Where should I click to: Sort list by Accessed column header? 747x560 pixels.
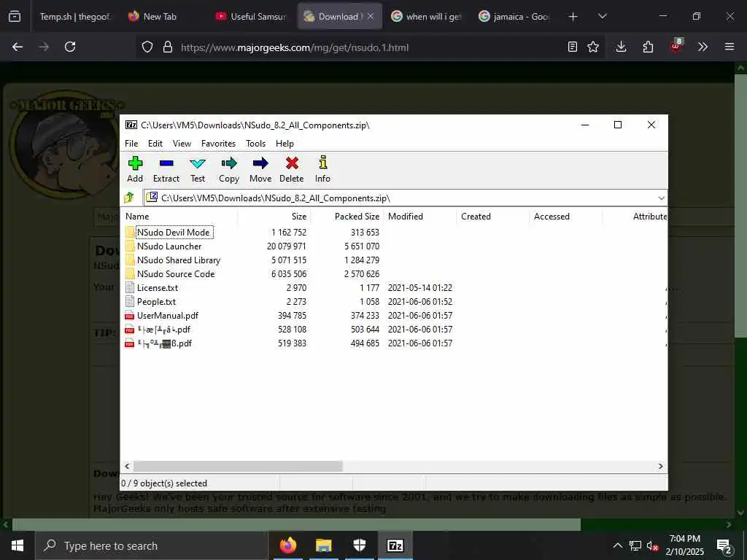[x=565, y=216]
